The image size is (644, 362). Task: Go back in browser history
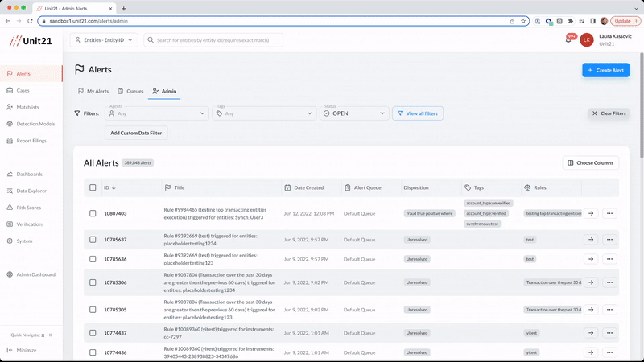tap(8, 21)
